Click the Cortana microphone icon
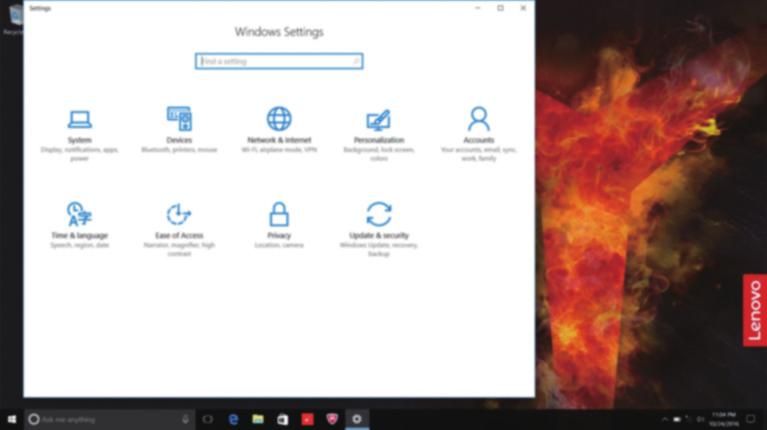Screen dimensions: 767x430 (x=185, y=419)
